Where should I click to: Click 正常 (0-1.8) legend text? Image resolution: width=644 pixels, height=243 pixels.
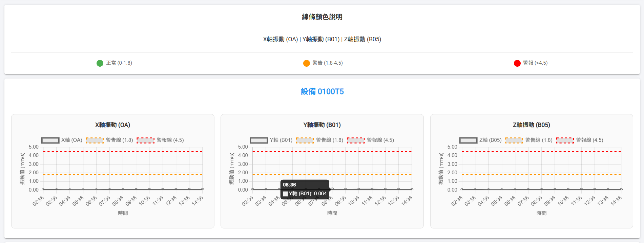[x=119, y=63]
